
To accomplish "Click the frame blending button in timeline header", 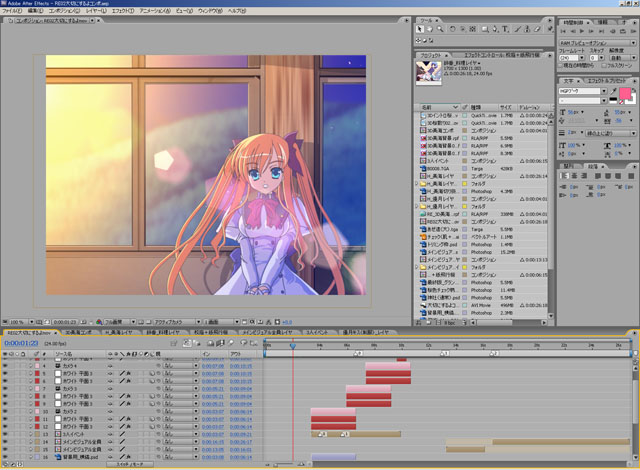I will (220, 343).
